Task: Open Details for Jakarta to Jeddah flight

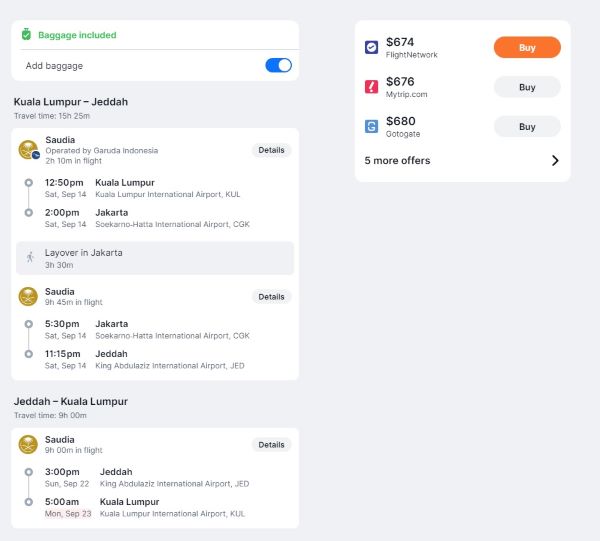Action: click(271, 297)
